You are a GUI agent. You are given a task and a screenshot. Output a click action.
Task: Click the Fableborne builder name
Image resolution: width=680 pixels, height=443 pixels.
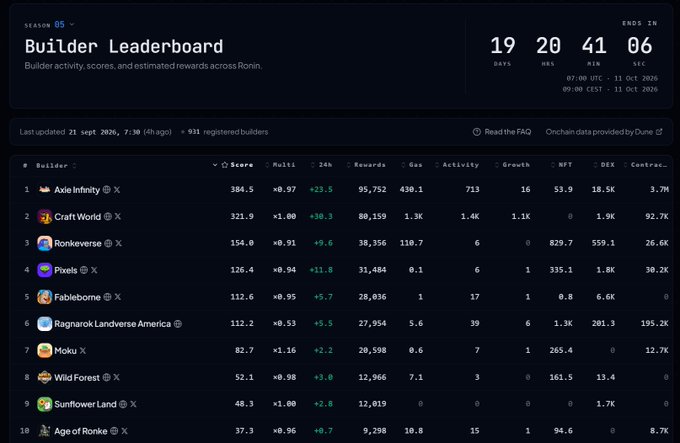click(x=77, y=297)
